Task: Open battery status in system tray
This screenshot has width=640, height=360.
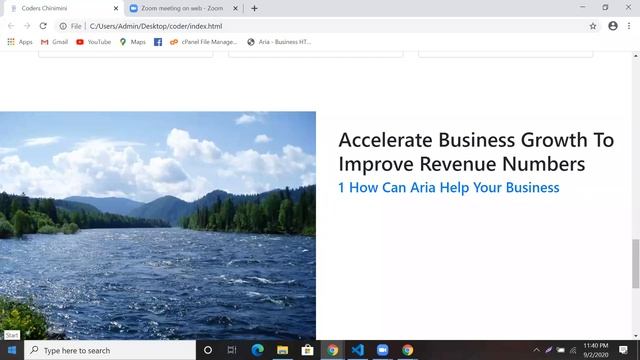Action: click(x=561, y=350)
